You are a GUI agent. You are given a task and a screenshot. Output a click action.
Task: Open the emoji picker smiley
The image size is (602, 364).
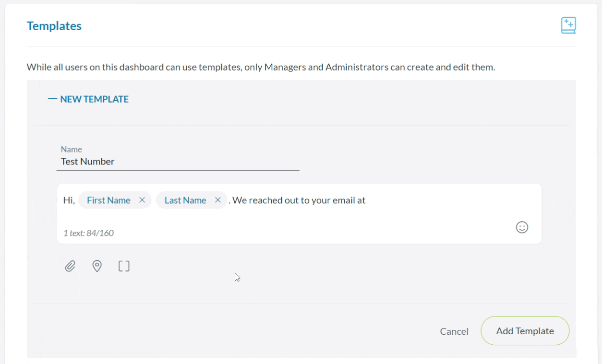pos(522,227)
